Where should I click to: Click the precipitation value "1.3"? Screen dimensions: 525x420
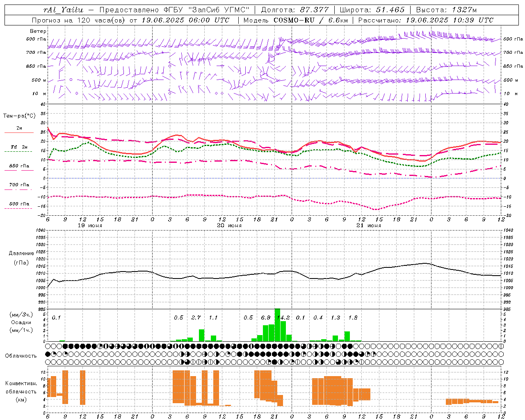coord(335,317)
